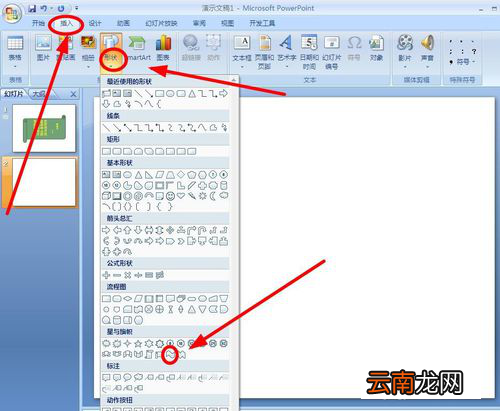Image resolution: width=500 pixels, height=411 pixels.
Task: Pick the multiply sign in 公式形状 section
Action: pyautogui.click(x=127, y=275)
